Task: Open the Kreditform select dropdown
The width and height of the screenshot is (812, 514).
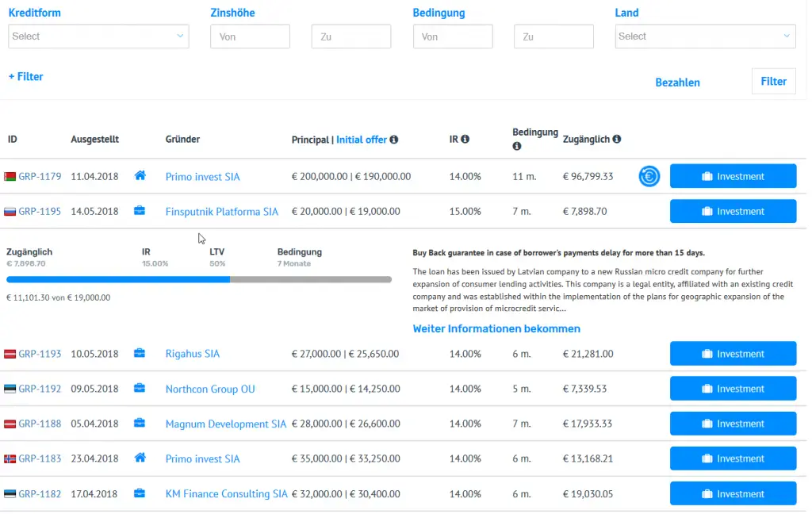Action: [98, 36]
